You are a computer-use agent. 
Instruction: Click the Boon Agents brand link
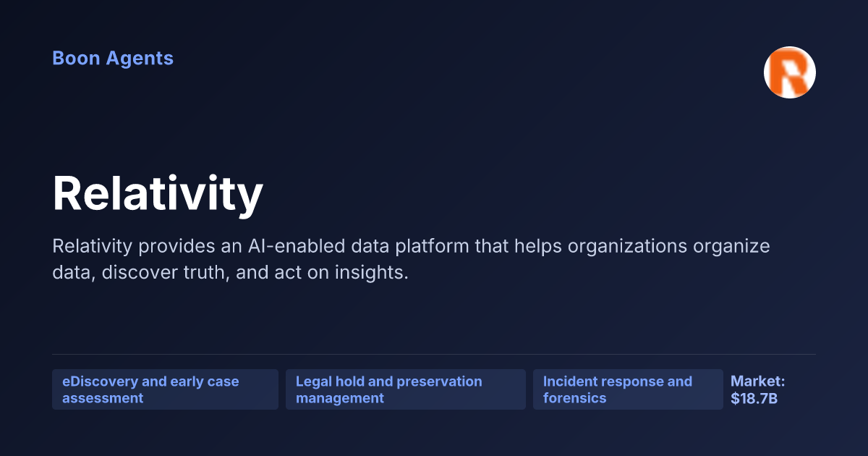tap(113, 58)
